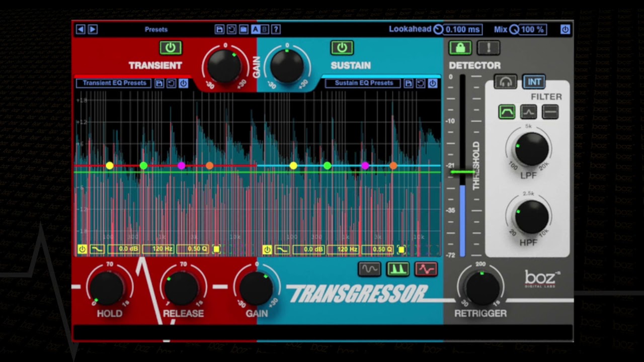Select the peak detector filter shape
This screenshot has height=362, width=644.
(x=528, y=112)
